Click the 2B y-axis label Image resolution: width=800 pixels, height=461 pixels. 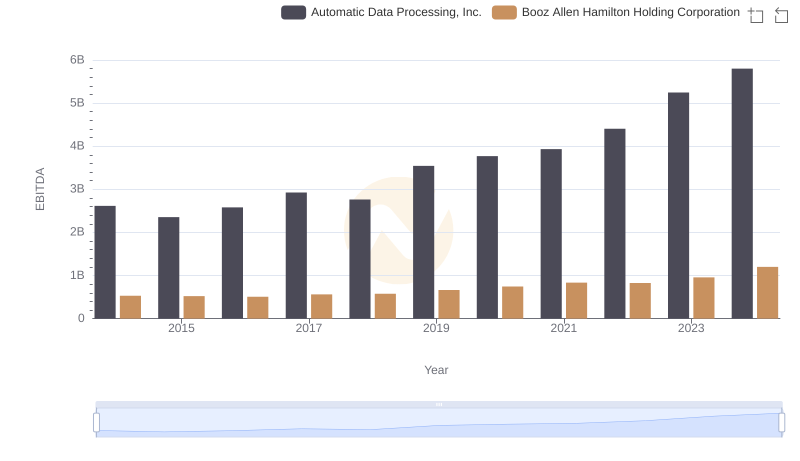[x=77, y=232]
